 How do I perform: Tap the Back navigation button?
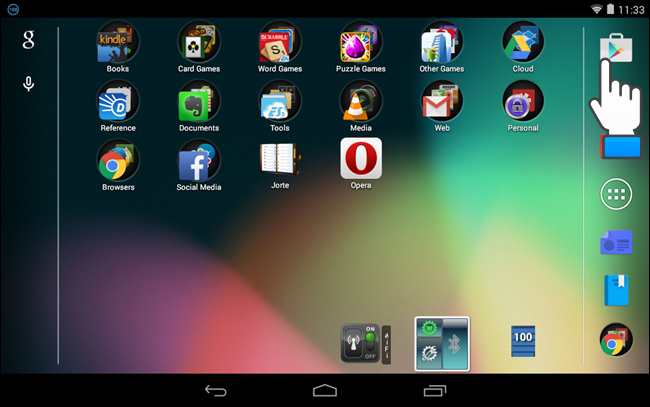pyautogui.click(x=216, y=390)
